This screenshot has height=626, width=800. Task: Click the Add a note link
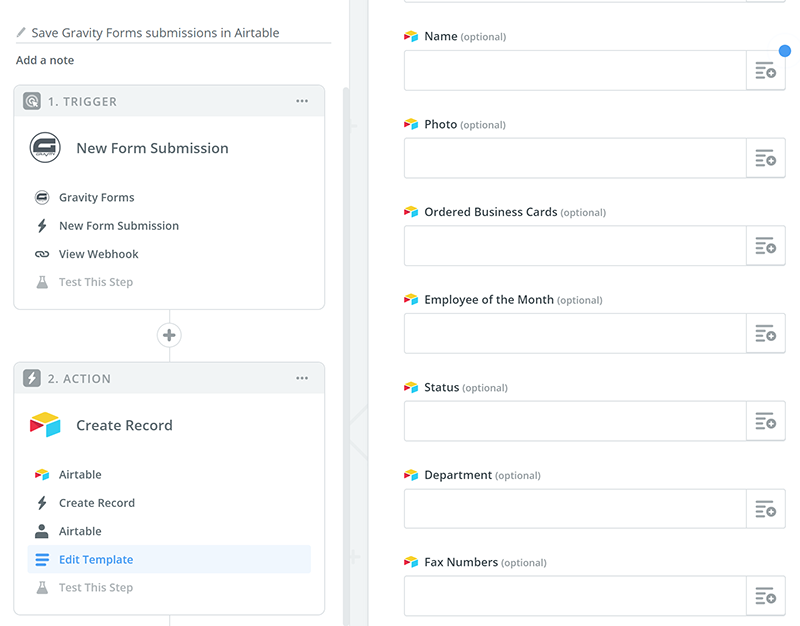coord(45,60)
